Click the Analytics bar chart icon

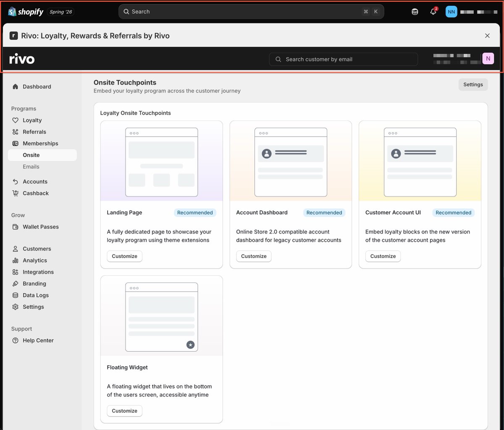16,261
